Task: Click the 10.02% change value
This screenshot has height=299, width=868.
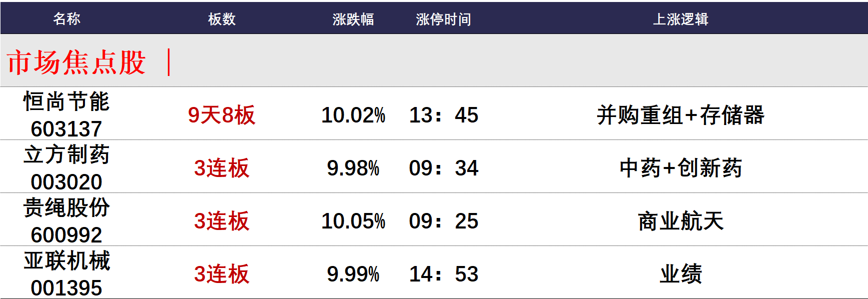Action: coord(353,115)
